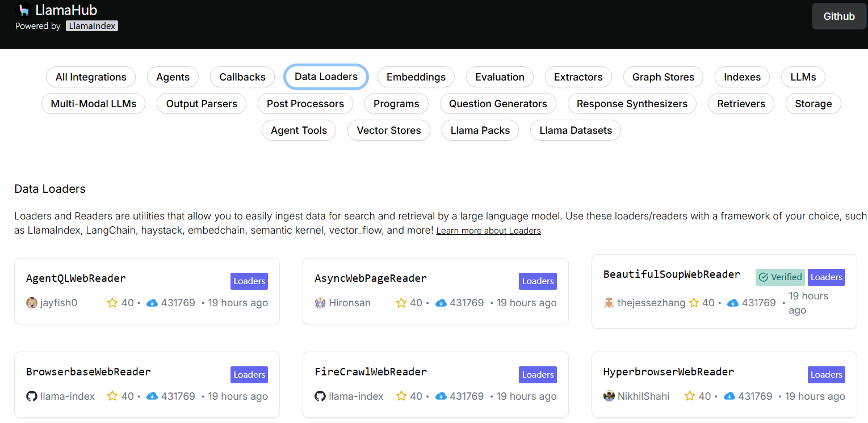Open the FireCrawlWebReader card title
868x423 pixels.
371,372
